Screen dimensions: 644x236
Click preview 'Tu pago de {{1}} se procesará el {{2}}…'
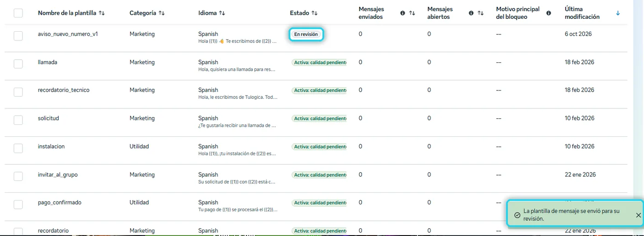click(238, 210)
